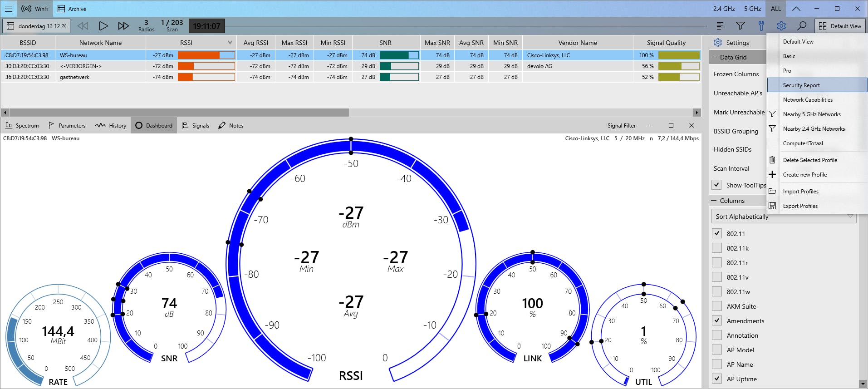Click the play button in playback toolbar

click(x=103, y=26)
